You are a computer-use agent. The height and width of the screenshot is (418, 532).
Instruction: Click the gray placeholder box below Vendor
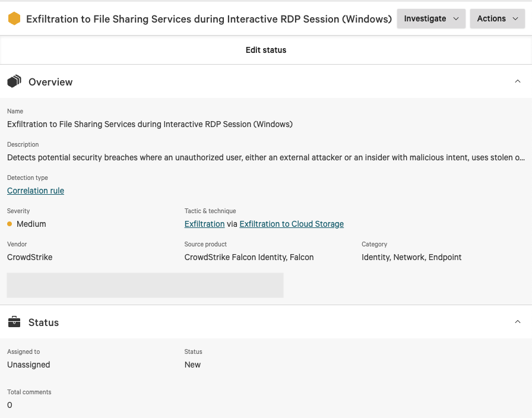click(145, 286)
